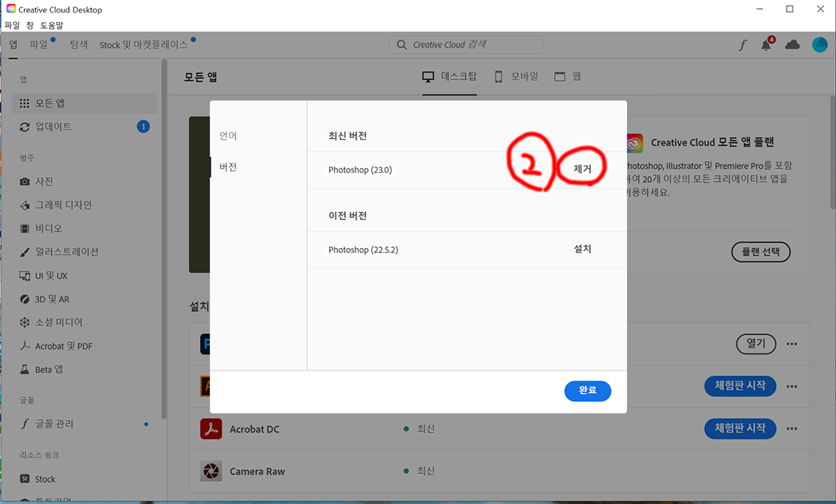This screenshot has height=504, width=836.
Task: Click the Photoshop (23.0) version text
Action: point(360,170)
